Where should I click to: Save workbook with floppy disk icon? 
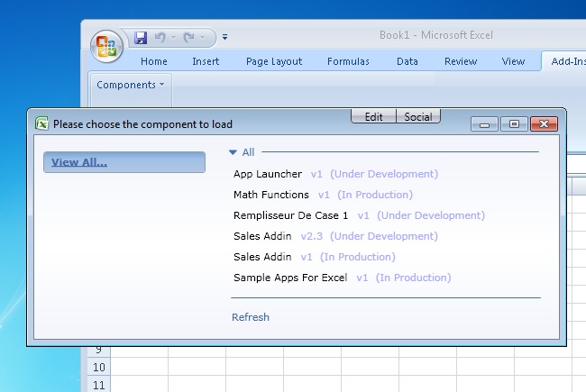point(141,38)
